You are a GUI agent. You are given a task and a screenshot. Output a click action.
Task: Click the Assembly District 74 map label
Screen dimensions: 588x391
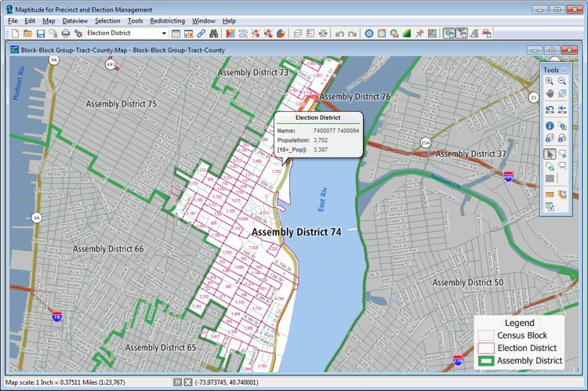coord(296,232)
